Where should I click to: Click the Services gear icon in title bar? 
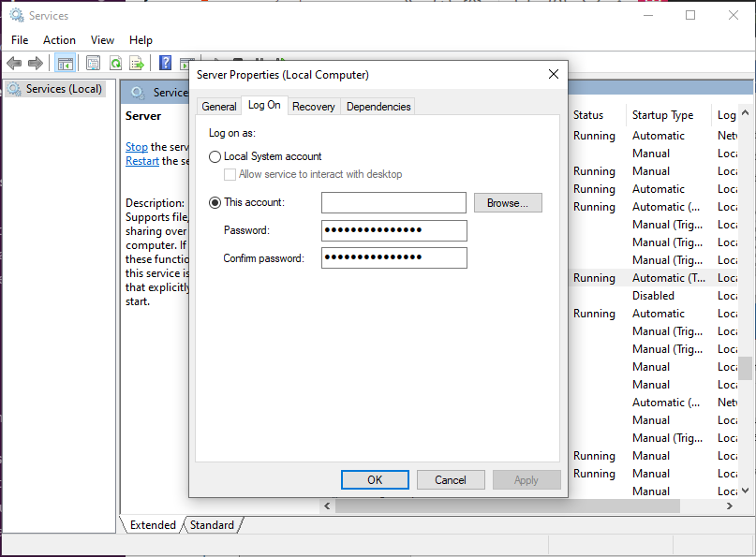click(x=17, y=15)
